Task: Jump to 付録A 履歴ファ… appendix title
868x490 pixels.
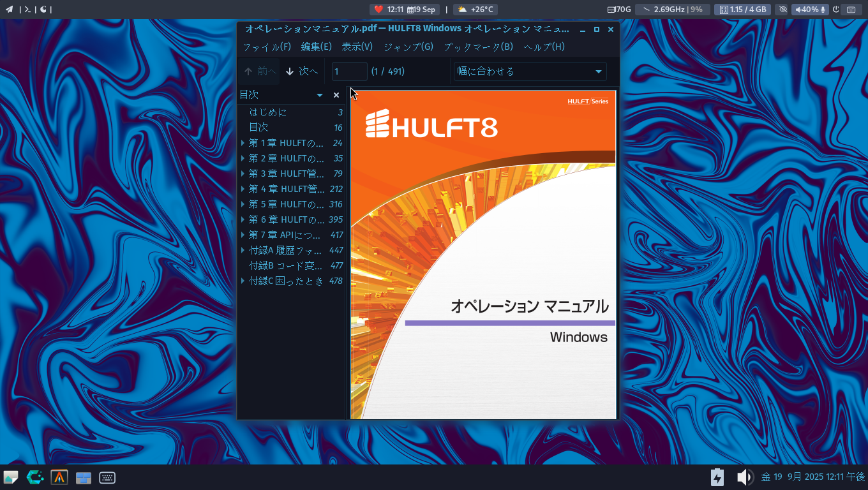Action: pos(285,250)
